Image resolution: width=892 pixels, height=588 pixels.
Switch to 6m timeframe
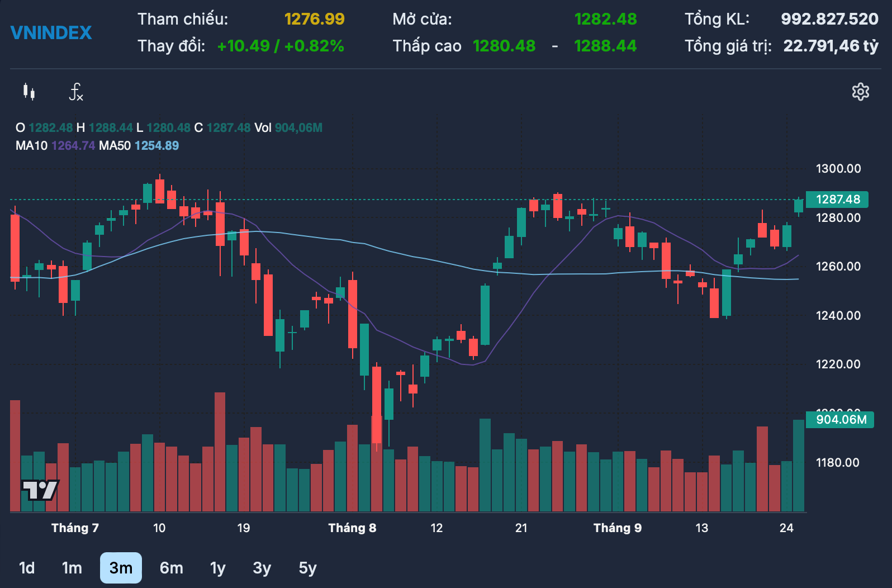(x=171, y=568)
